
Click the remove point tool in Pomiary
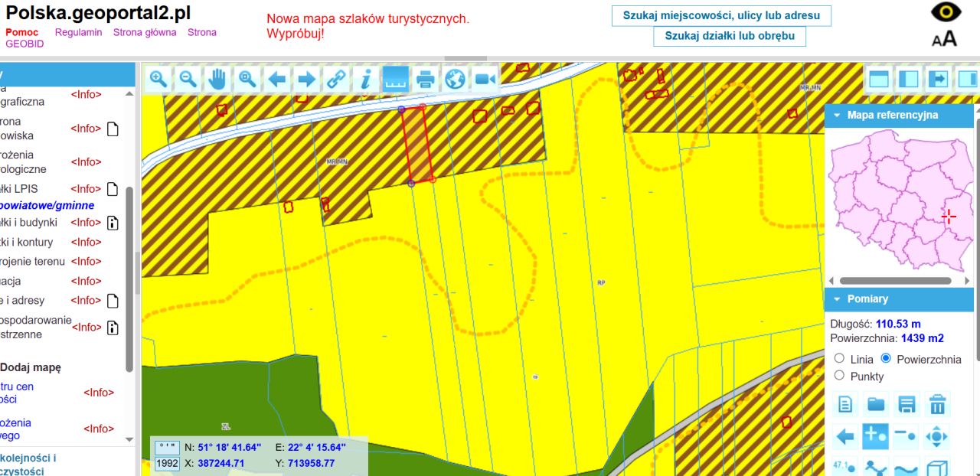point(906,436)
